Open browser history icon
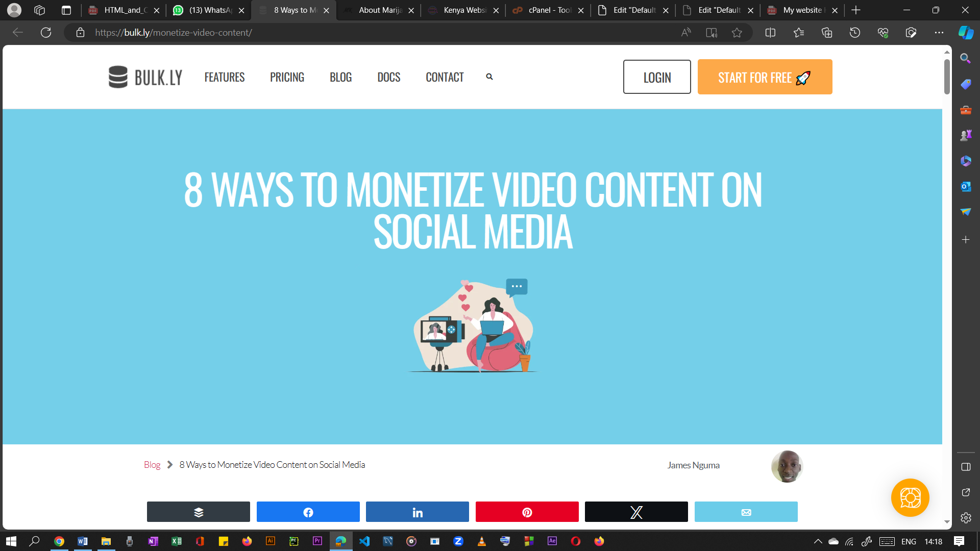 (855, 33)
